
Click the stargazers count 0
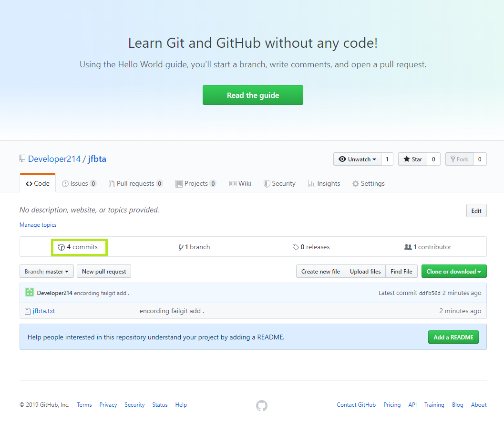[433, 159]
